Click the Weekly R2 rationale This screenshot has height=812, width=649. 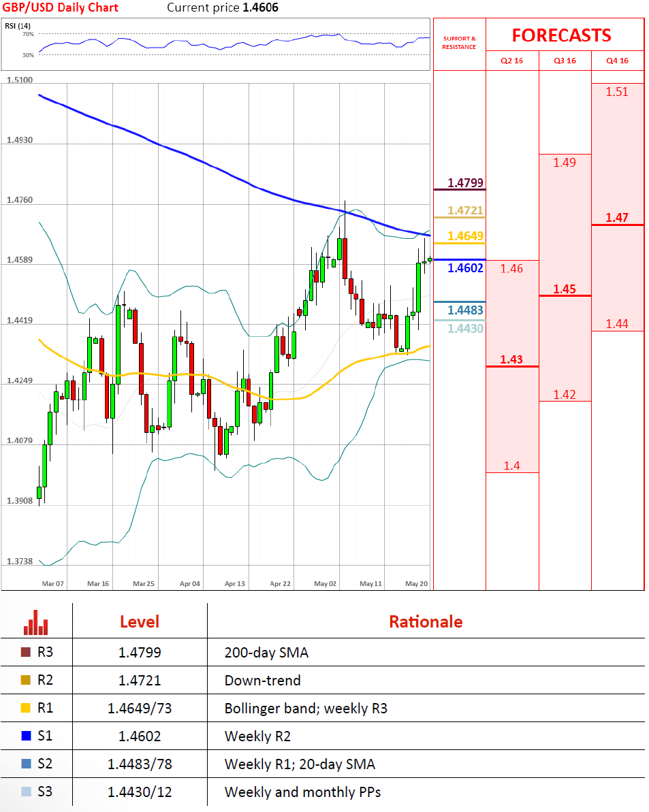pyautogui.click(x=257, y=736)
